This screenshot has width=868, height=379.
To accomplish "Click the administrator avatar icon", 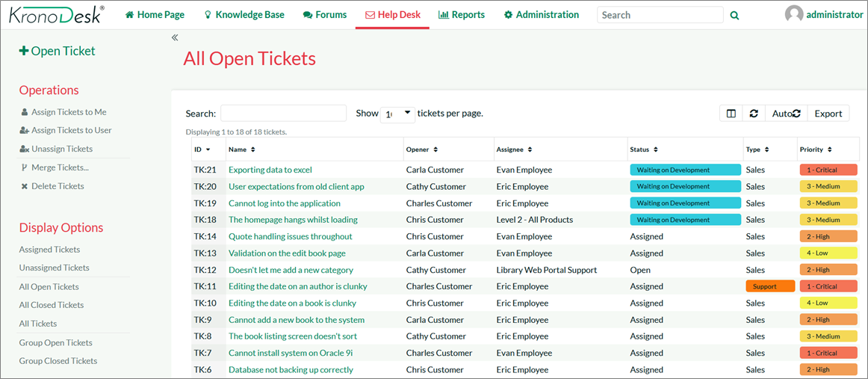I will coord(794,14).
